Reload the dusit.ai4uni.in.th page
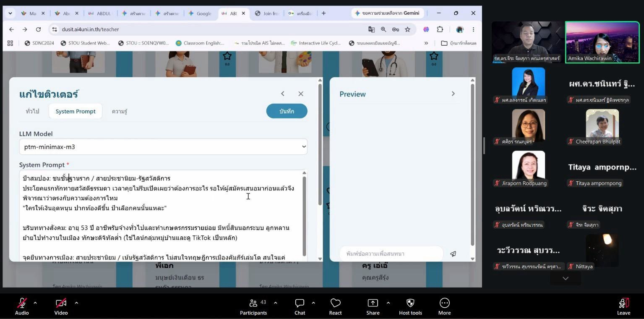Screen dimensions: 644x319 [x=38, y=29]
